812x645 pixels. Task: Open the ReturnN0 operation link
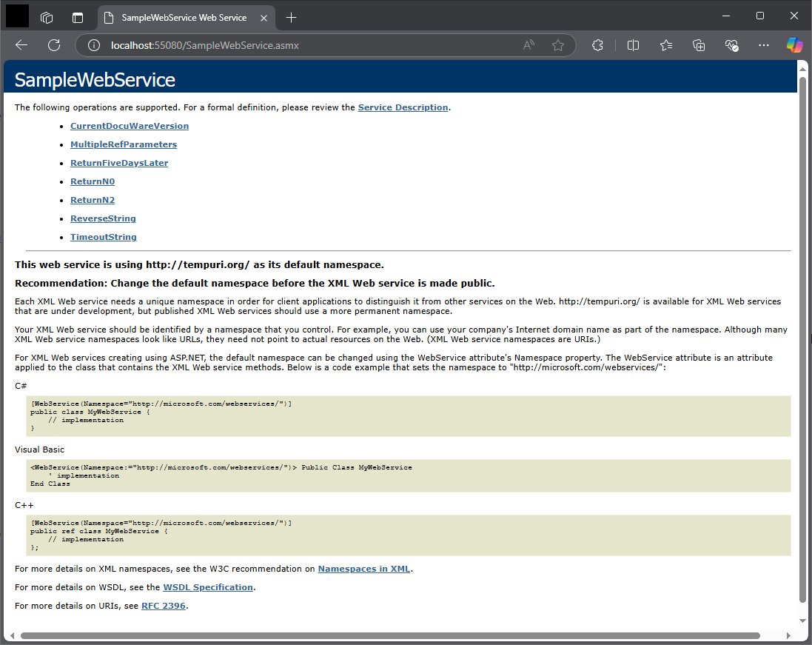[x=93, y=181]
